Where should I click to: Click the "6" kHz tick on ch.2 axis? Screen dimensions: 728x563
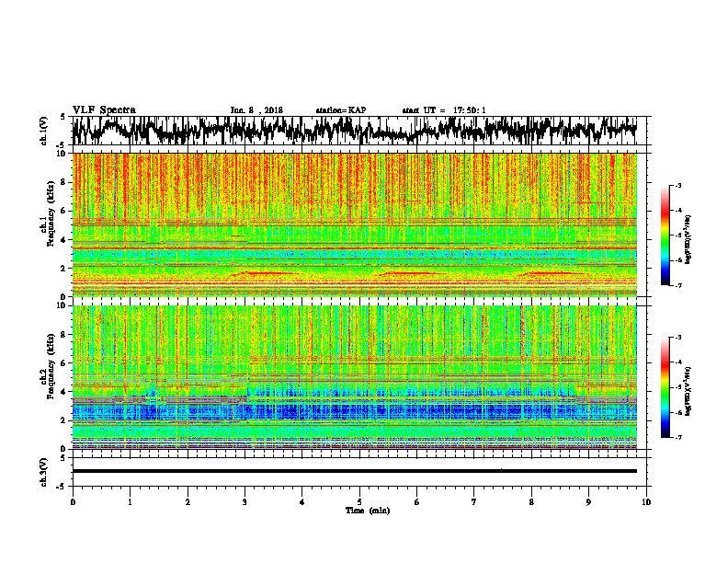(x=64, y=363)
